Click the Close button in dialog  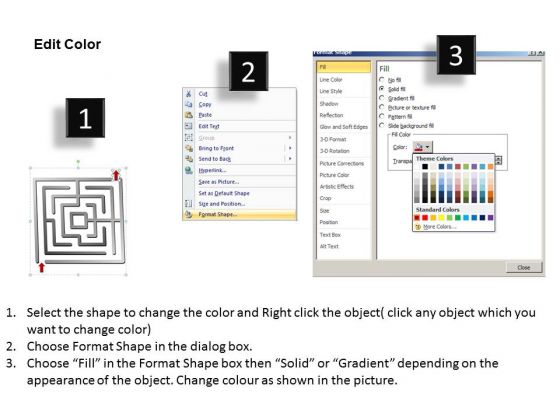[x=524, y=268]
